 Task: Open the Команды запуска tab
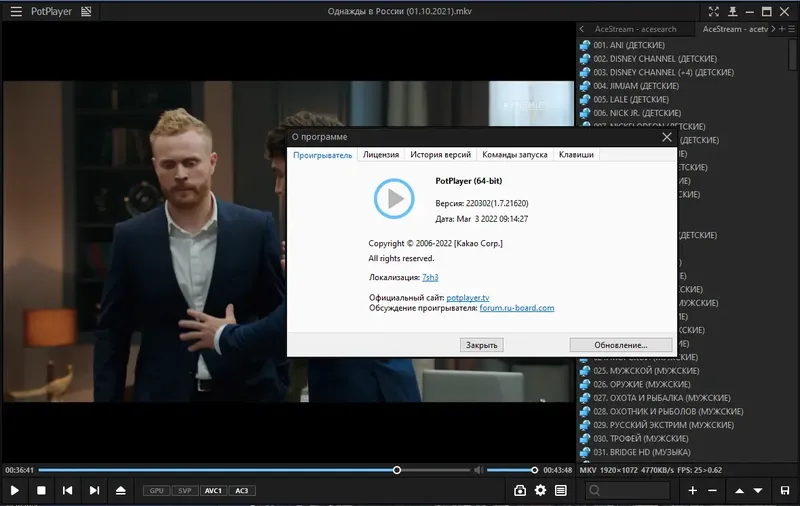tap(514, 155)
